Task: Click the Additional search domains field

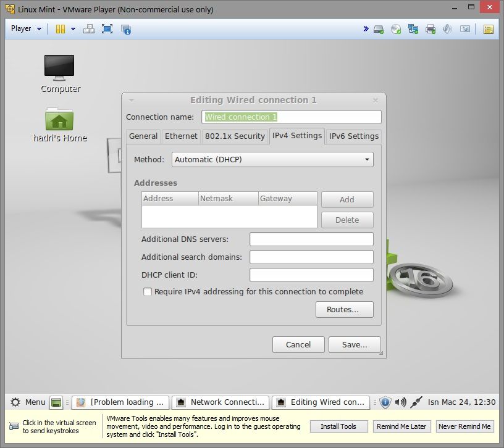Action: (311, 257)
